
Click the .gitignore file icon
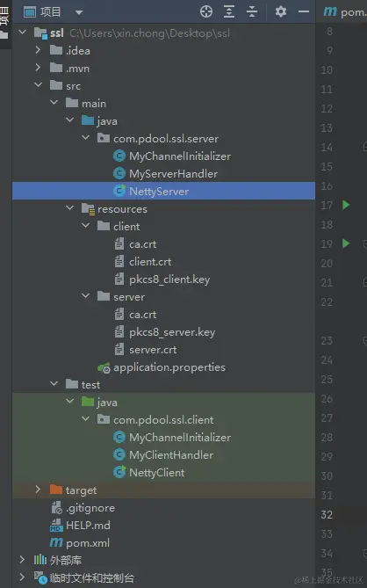point(56,508)
